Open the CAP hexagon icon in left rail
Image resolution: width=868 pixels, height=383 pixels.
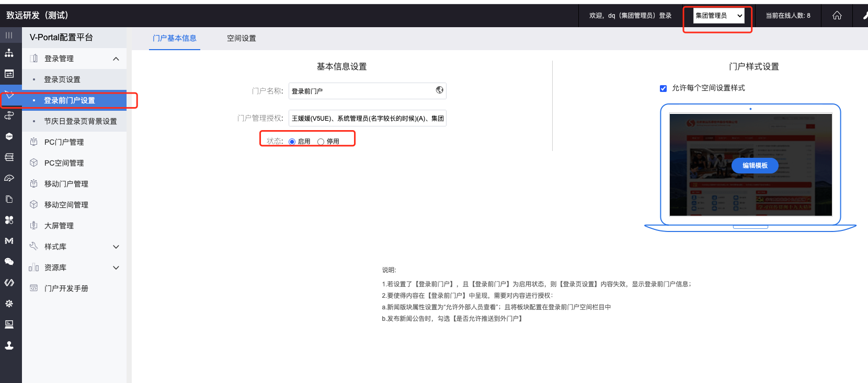(9, 136)
